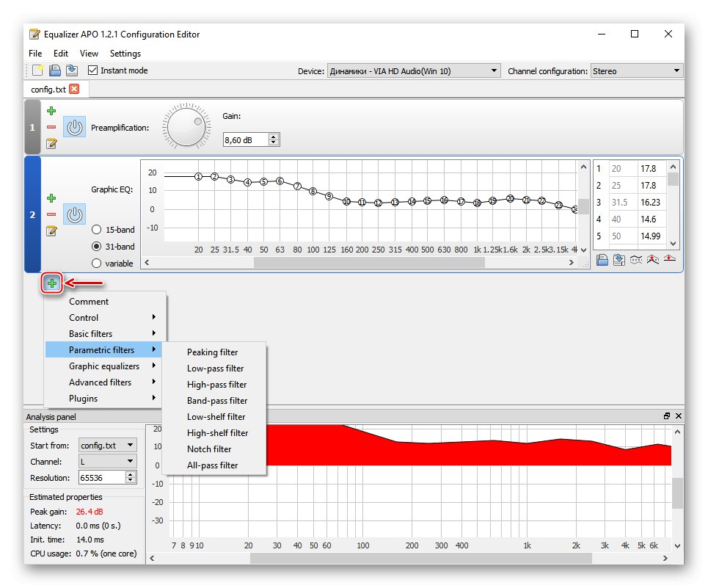708x588 pixels.
Task: Toggle the Instant mode checkbox
Action: pos(92,70)
